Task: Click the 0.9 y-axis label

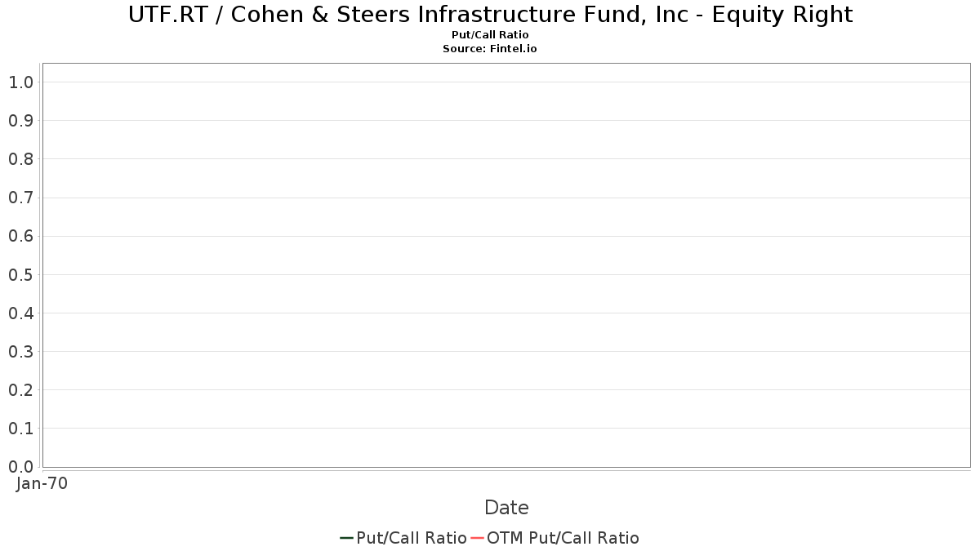Action: (20, 121)
